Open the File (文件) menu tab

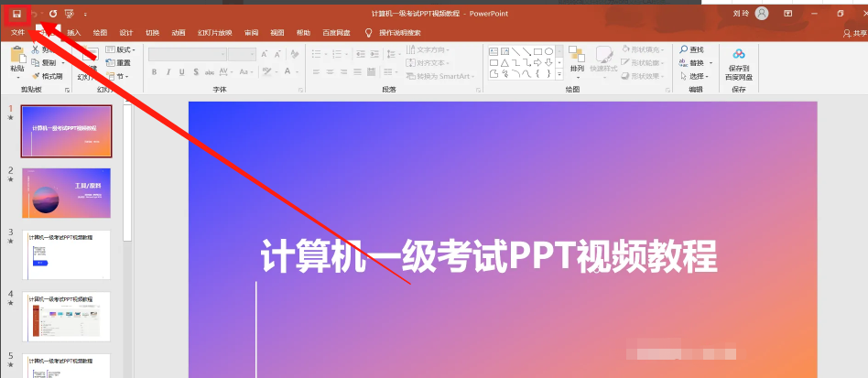click(17, 32)
